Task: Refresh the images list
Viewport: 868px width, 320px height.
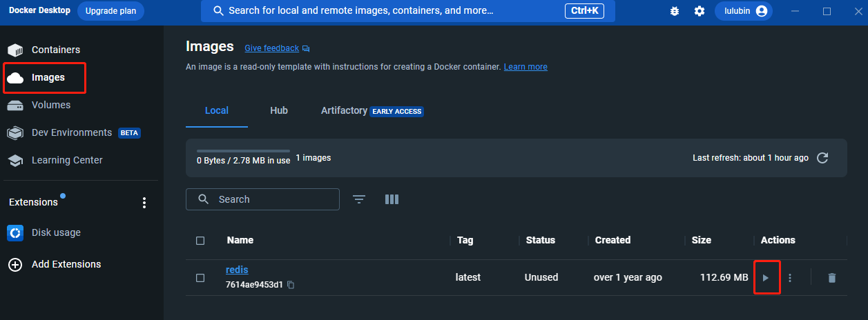Action: pyautogui.click(x=822, y=158)
